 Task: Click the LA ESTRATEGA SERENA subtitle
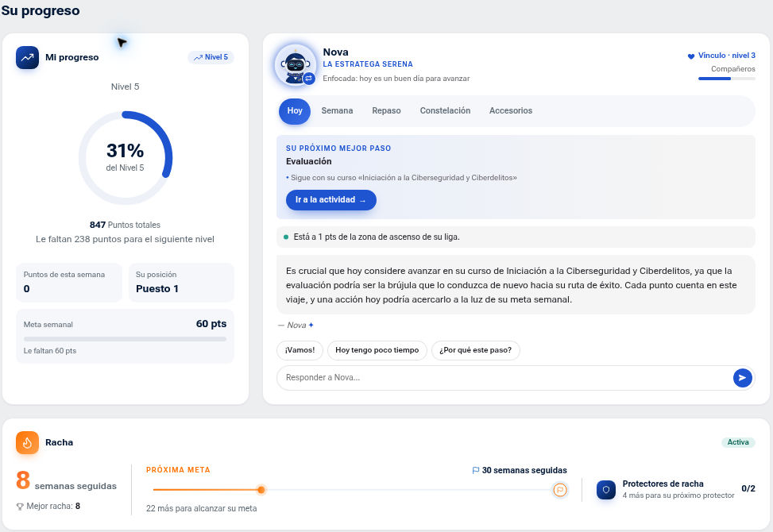pyautogui.click(x=368, y=64)
